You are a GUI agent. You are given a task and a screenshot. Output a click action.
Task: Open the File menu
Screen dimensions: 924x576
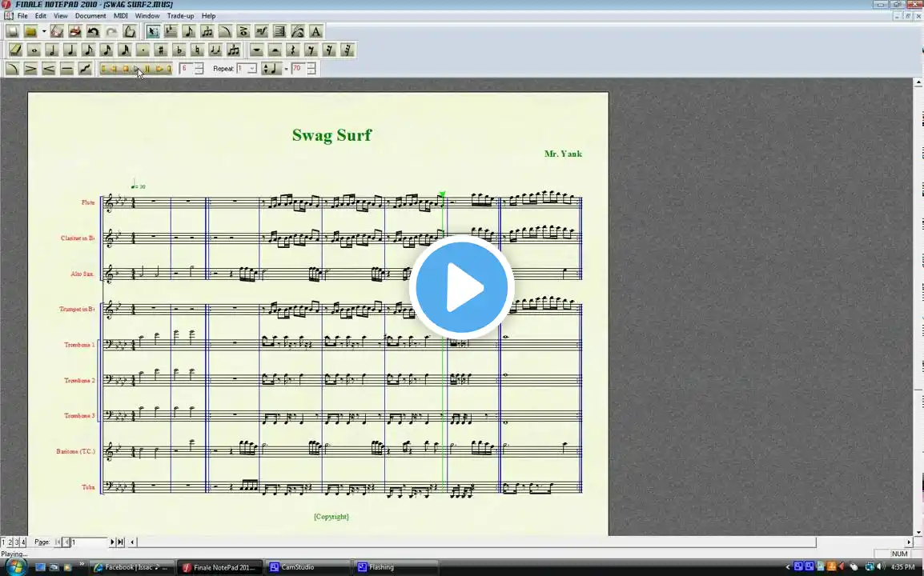pos(22,16)
